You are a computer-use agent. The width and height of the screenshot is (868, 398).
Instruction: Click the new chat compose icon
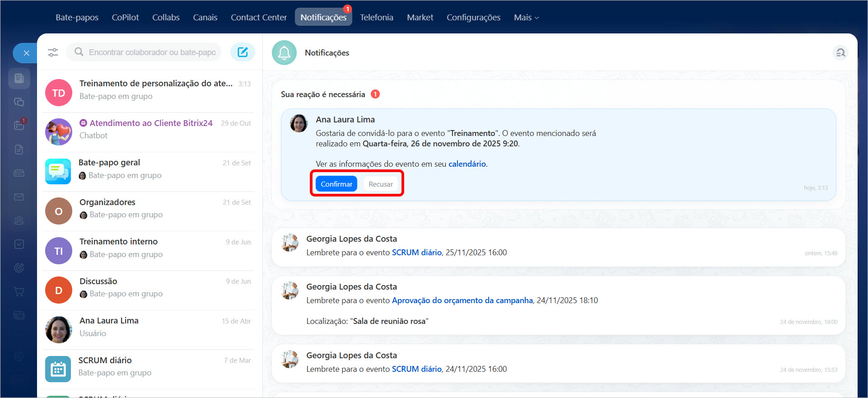[x=243, y=52]
